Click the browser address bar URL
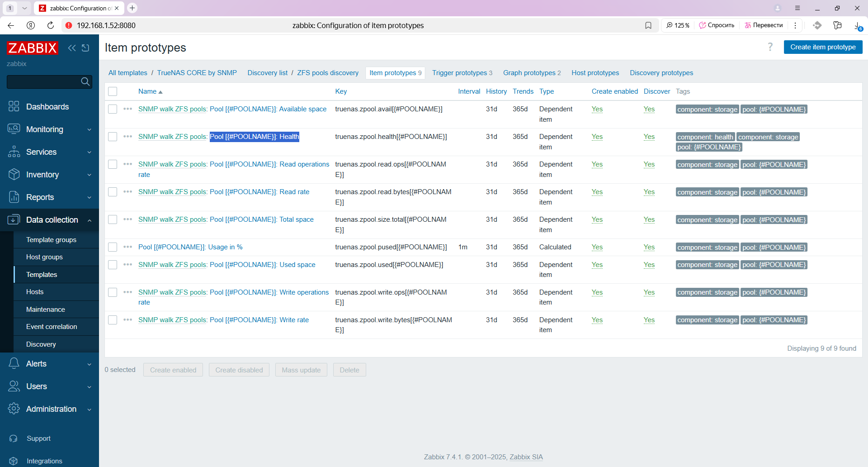The width and height of the screenshot is (868, 467). [106, 25]
